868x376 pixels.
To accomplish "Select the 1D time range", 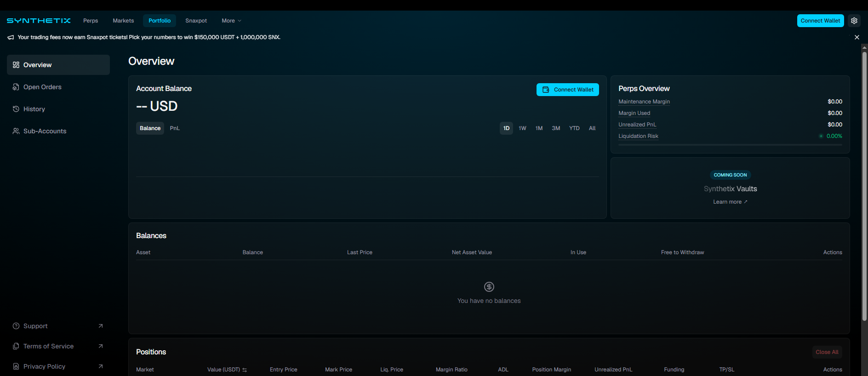I will tap(506, 128).
